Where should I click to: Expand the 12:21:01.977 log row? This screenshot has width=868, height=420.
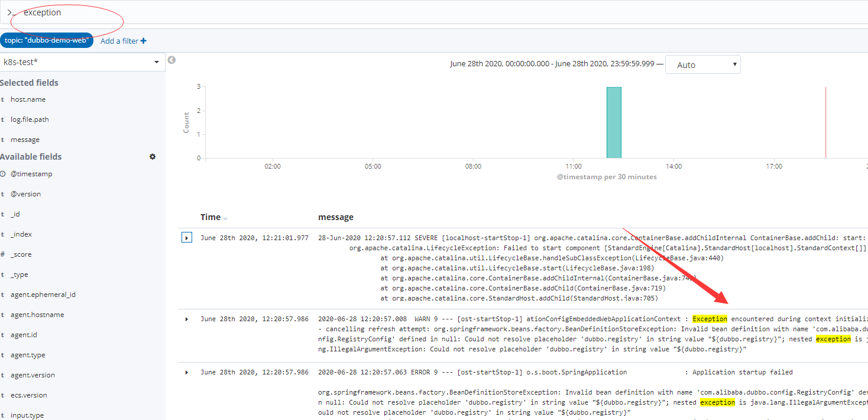pos(187,238)
